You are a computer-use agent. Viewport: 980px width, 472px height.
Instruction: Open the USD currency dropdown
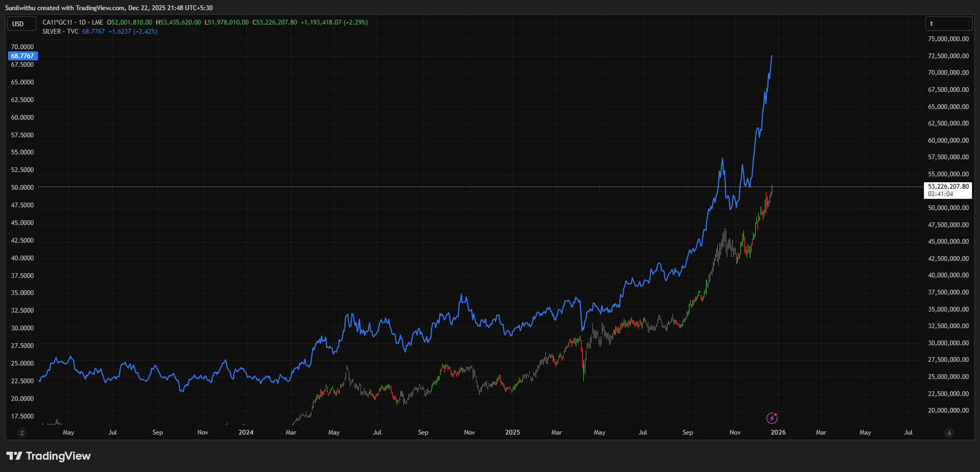21,24
